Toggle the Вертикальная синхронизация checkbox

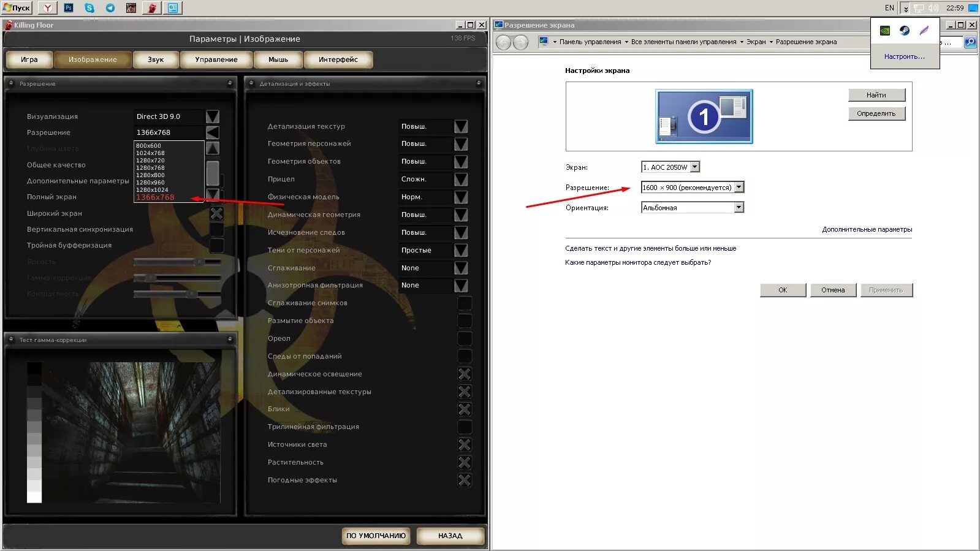(216, 229)
